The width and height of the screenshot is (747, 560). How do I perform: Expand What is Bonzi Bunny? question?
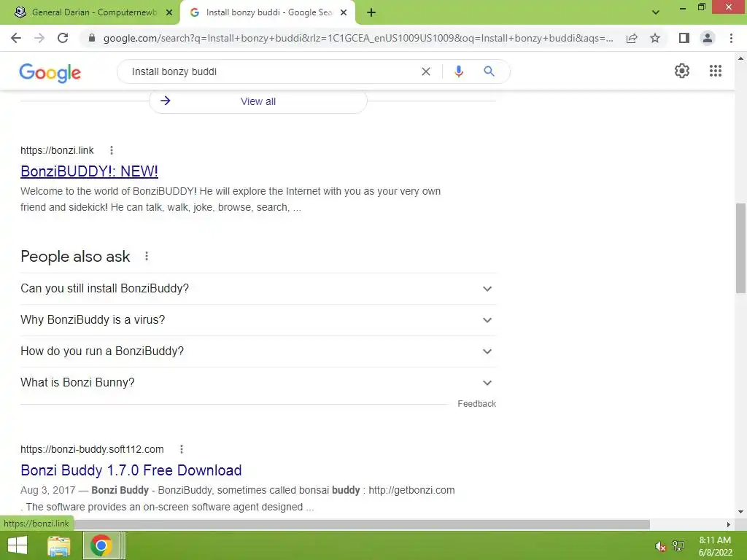coord(258,383)
